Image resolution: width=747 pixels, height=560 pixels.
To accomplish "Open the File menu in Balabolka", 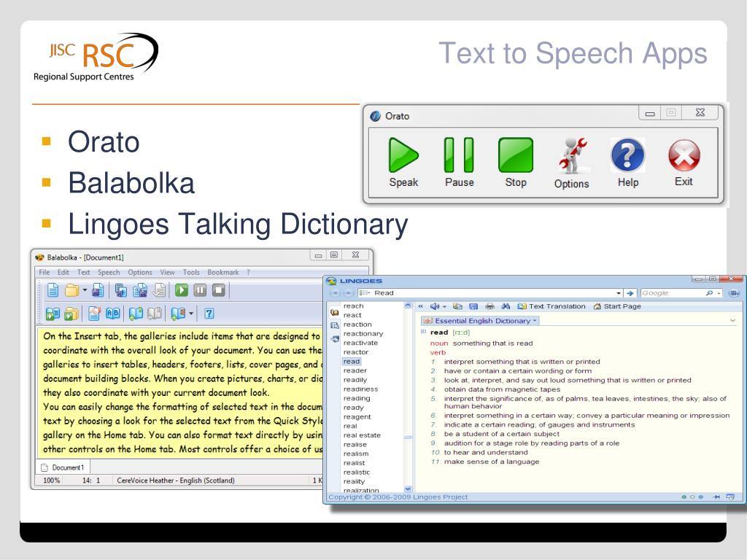I will (44, 273).
